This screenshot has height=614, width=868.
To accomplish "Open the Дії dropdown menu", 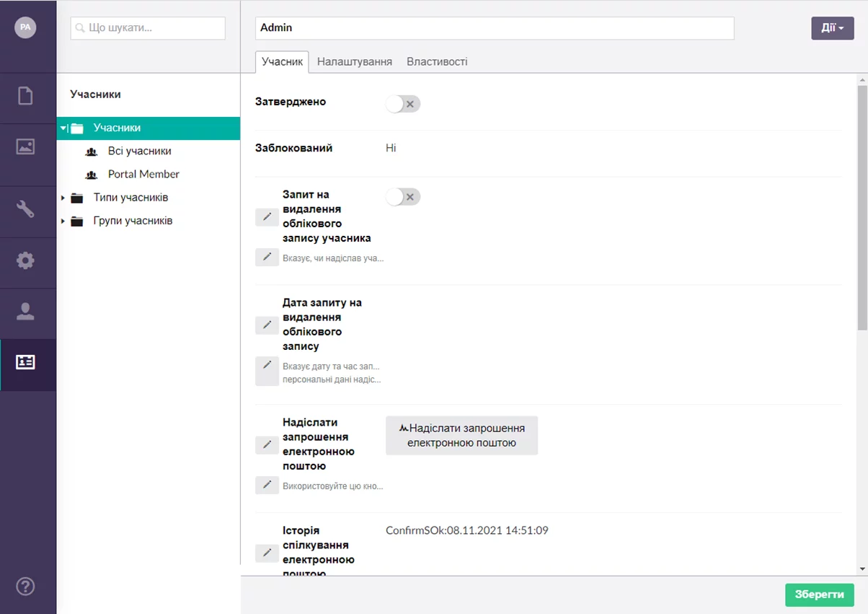I will 832,28.
